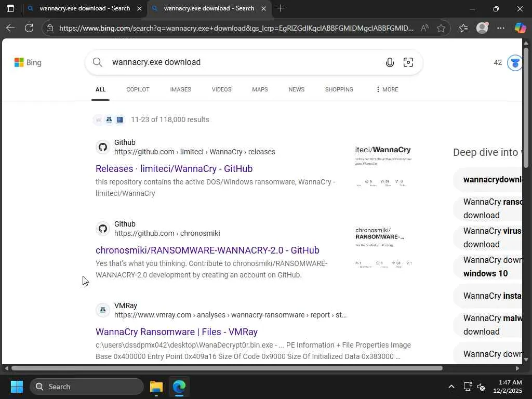
Task: Open File Explorer from the taskbar
Action: point(156,387)
